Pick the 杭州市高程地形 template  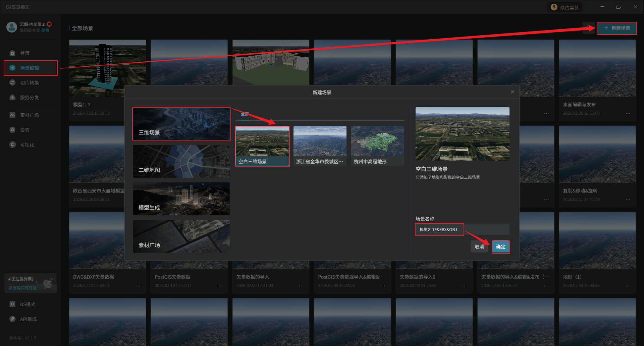(377, 146)
